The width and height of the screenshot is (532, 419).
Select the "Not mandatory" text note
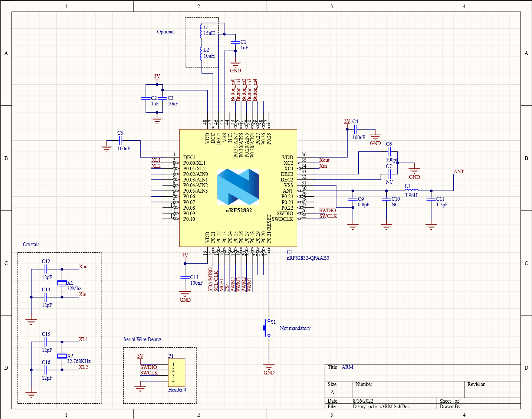295,328
